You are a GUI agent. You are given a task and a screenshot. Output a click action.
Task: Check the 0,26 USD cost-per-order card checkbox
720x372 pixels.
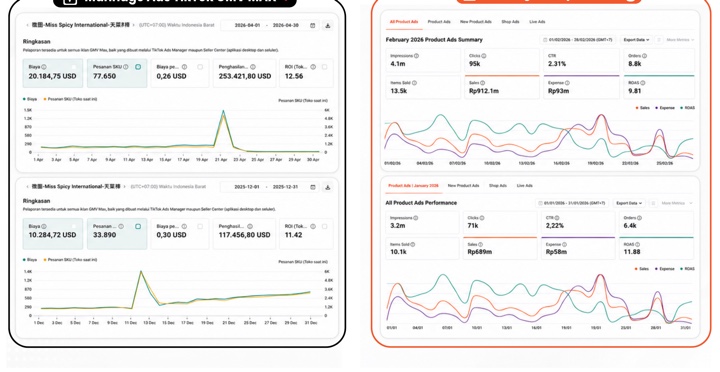tap(200, 67)
